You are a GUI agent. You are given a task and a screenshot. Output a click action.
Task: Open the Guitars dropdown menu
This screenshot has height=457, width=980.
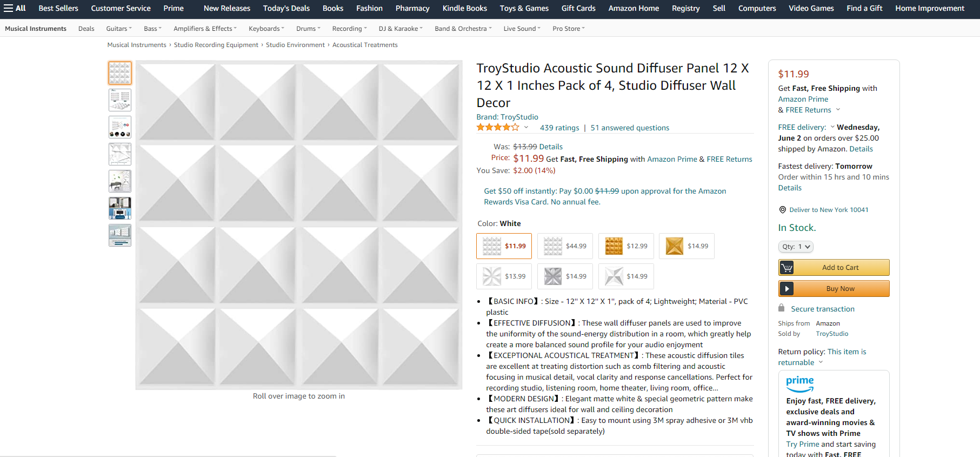[x=119, y=29]
